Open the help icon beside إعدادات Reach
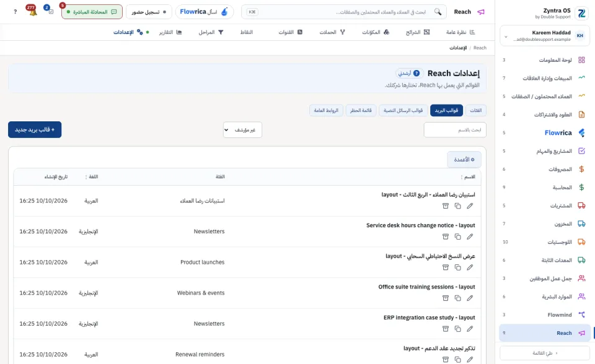 click(416, 73)
